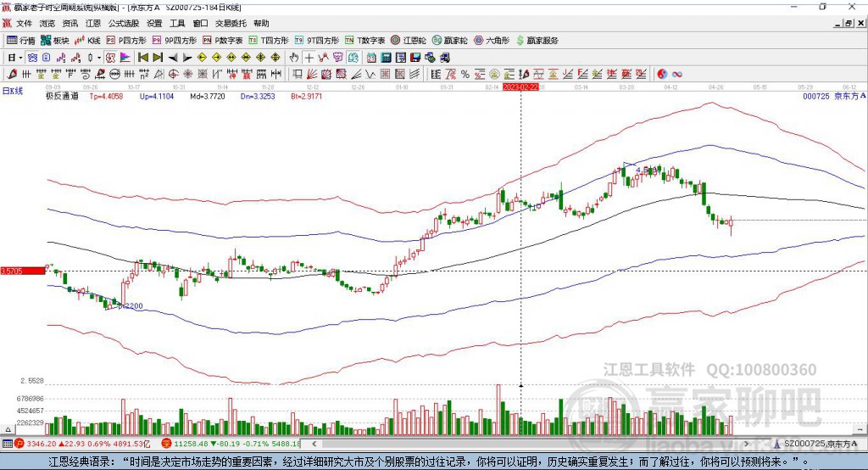This screenshot has height=470, width=868.
Task: Open the calculator icon
Action: click(387, 58)
